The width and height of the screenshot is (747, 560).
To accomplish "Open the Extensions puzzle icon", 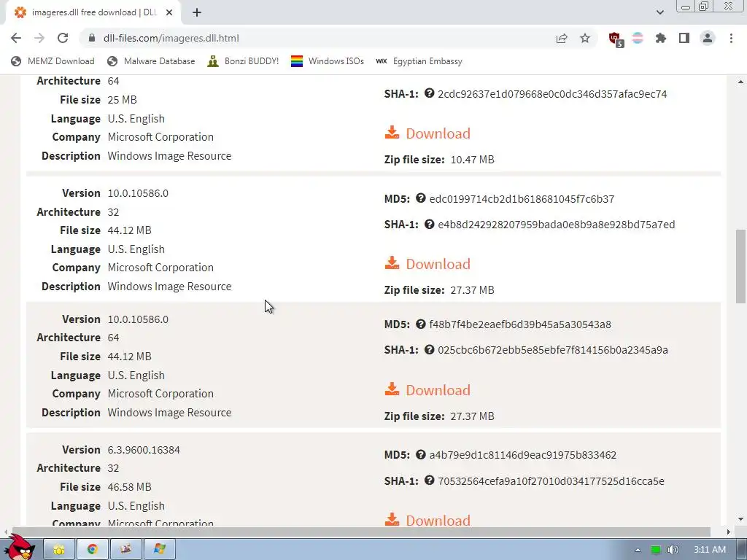I will [661, 38].
